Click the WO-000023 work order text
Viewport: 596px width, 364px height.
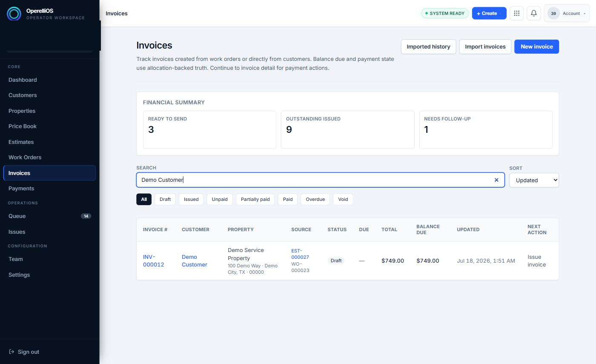300,267
